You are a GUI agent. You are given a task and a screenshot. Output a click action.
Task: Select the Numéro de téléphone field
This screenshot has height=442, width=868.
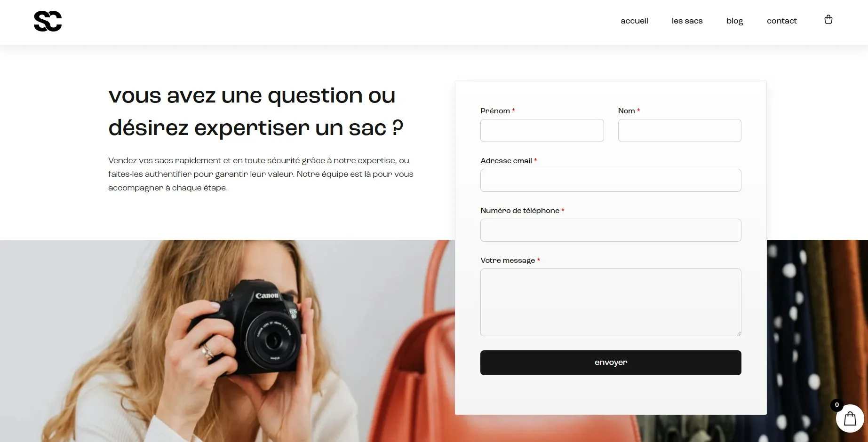click(611, 230)
